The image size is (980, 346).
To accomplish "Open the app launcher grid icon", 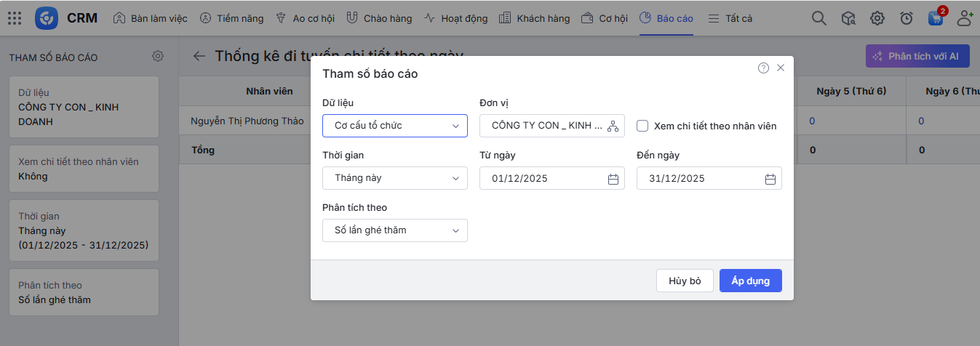I will (15, 18).
